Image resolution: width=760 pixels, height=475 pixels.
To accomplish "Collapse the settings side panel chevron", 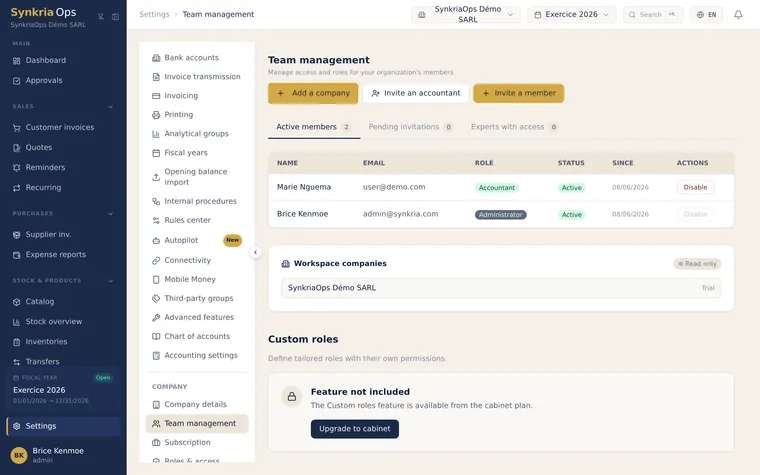I will [255, 252].
